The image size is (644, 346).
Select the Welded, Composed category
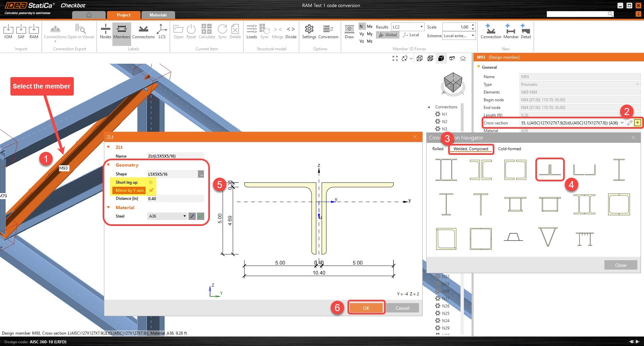[471, 149]
